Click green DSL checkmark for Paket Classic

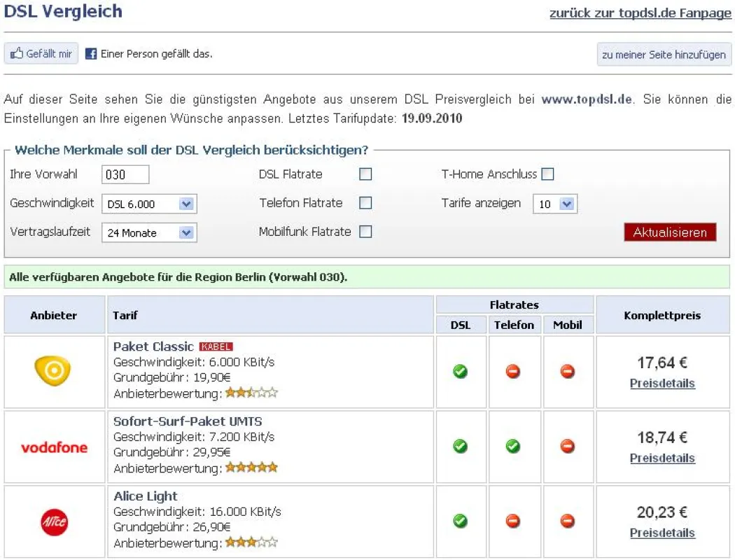(x=461, y=372)
